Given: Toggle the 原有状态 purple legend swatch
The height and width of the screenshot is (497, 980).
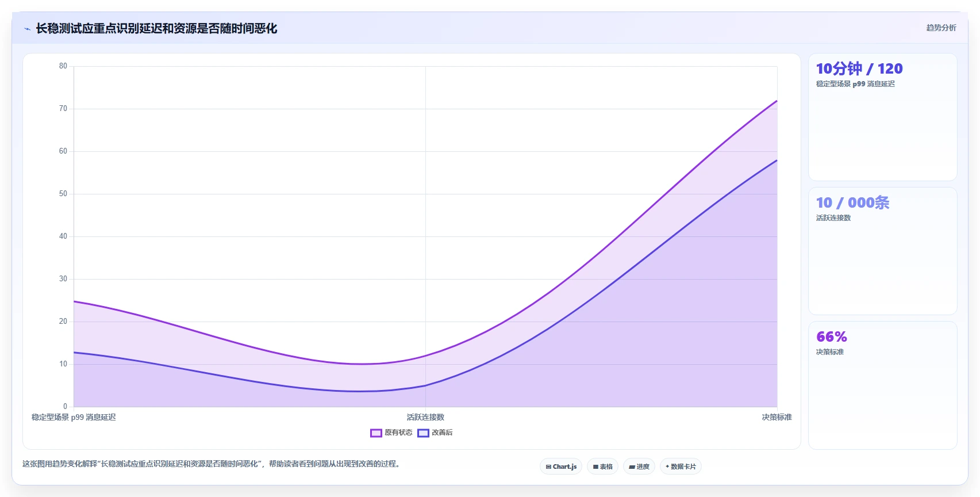Looking at the screenshot, I should coord(376,433).
